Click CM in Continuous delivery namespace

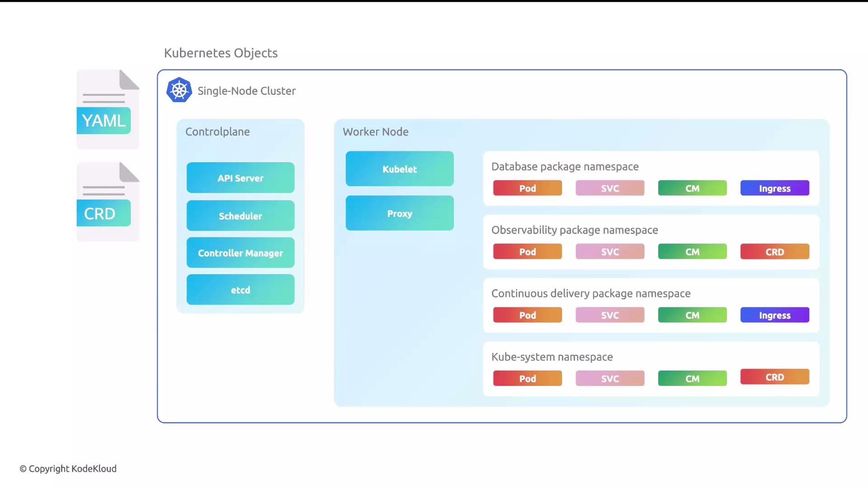pos(693,315)
